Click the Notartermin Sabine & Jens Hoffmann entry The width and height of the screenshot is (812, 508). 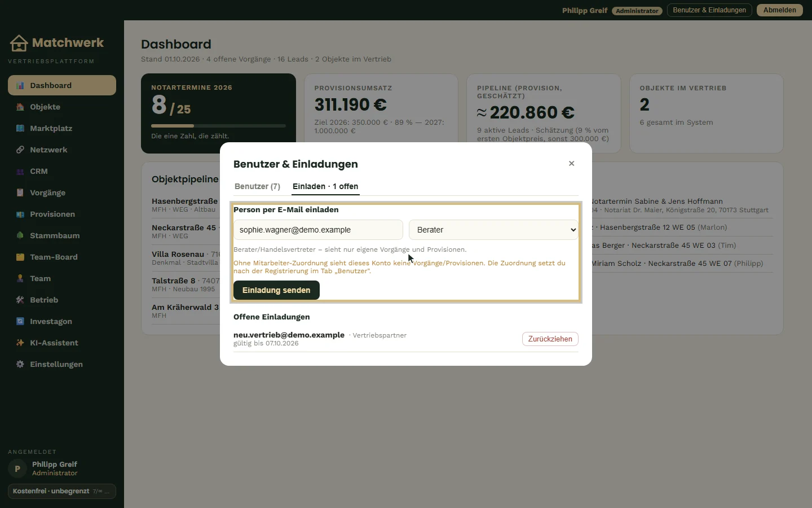pos(682,205)
